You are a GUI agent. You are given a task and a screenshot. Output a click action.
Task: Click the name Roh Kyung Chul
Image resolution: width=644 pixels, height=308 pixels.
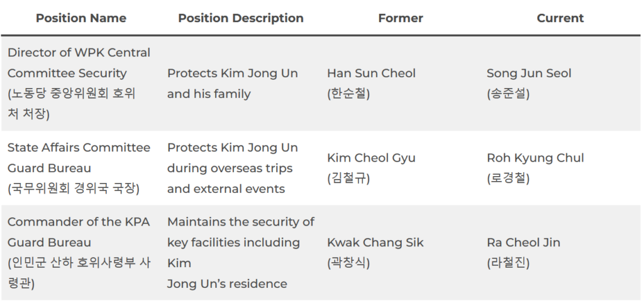tap(535, 158)
